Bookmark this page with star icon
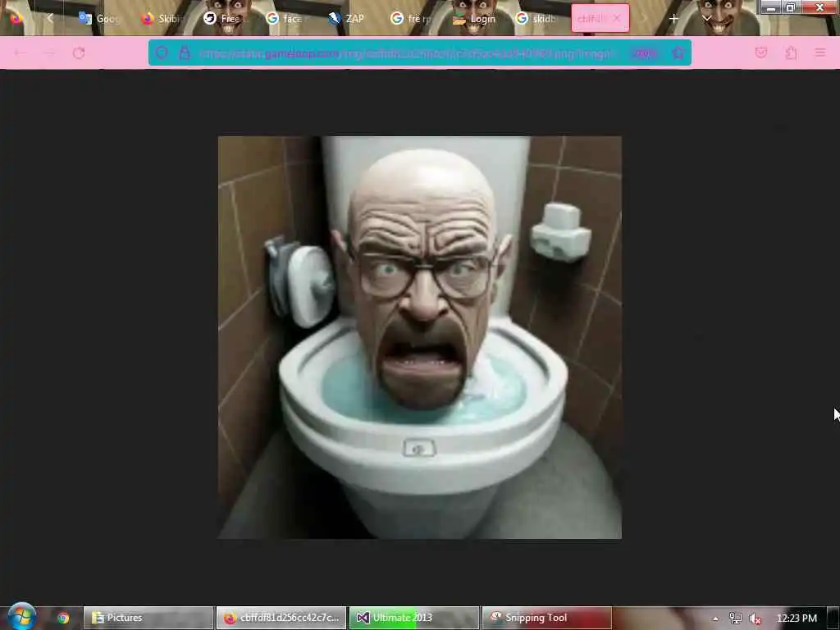The width and height of the screenshot is (840, 630). [x=678, y=52]
